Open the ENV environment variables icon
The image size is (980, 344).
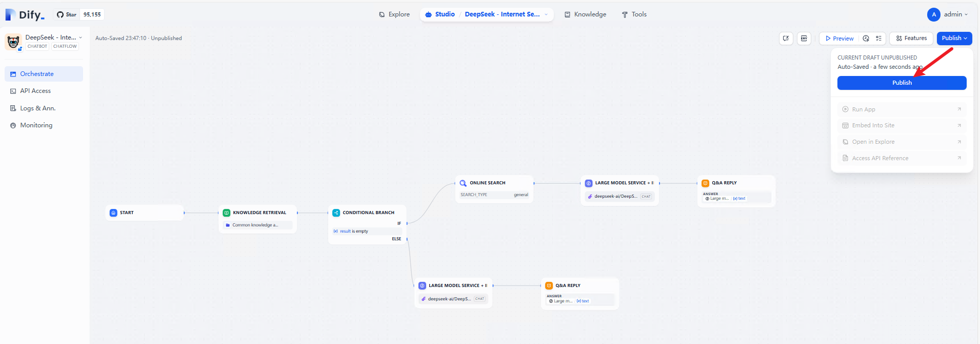pos(804,39)
